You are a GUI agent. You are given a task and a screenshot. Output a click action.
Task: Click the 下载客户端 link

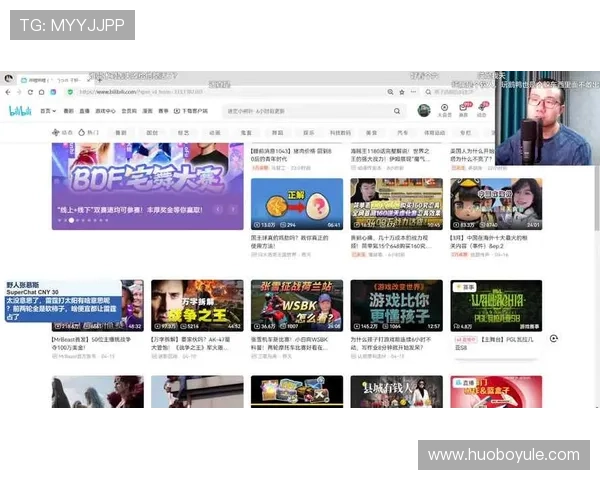tap(191, 111)
